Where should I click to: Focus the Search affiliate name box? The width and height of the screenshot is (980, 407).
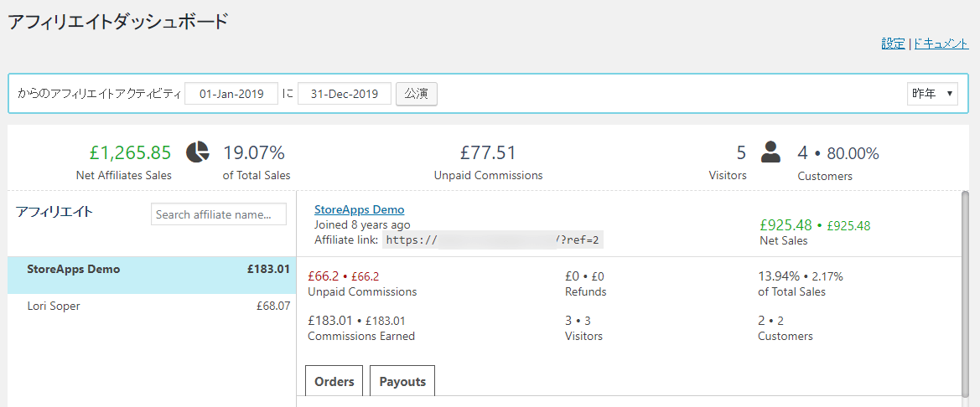point(219,214)
